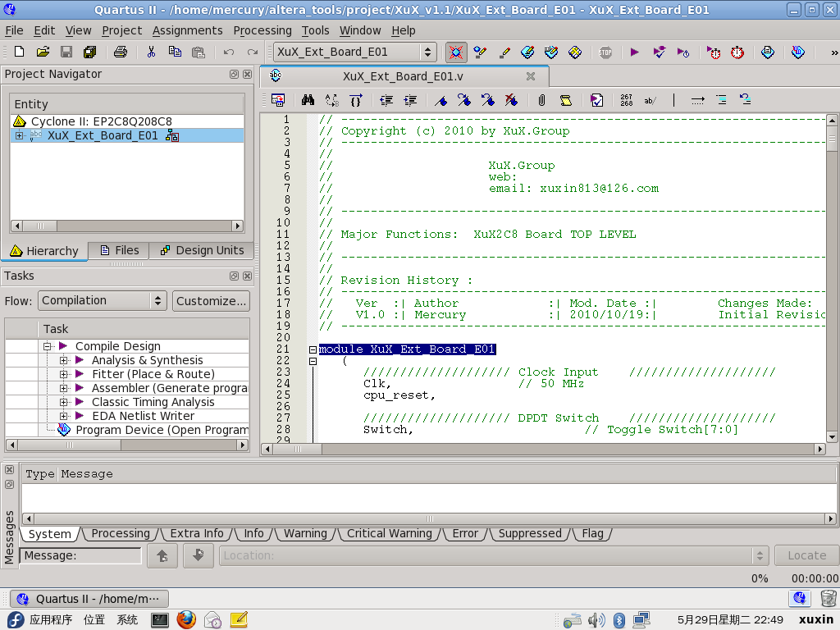Expand the EDA Netlist Writer task

(63, 416)
